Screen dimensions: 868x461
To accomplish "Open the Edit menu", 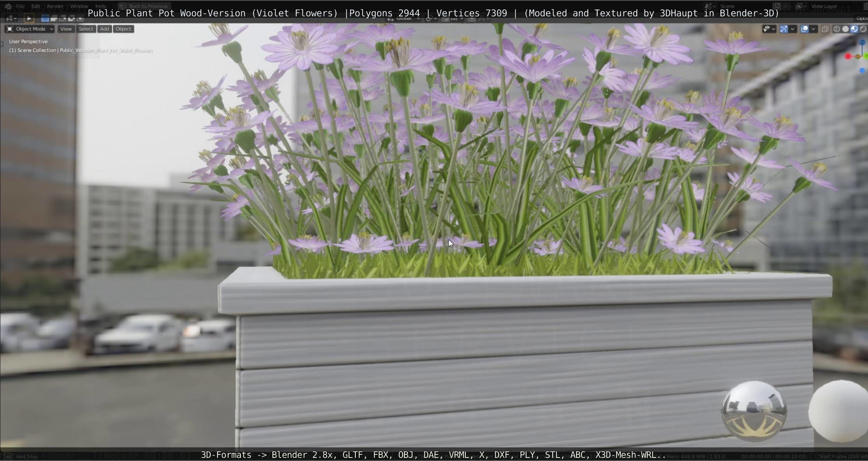I will click(35, 6).
